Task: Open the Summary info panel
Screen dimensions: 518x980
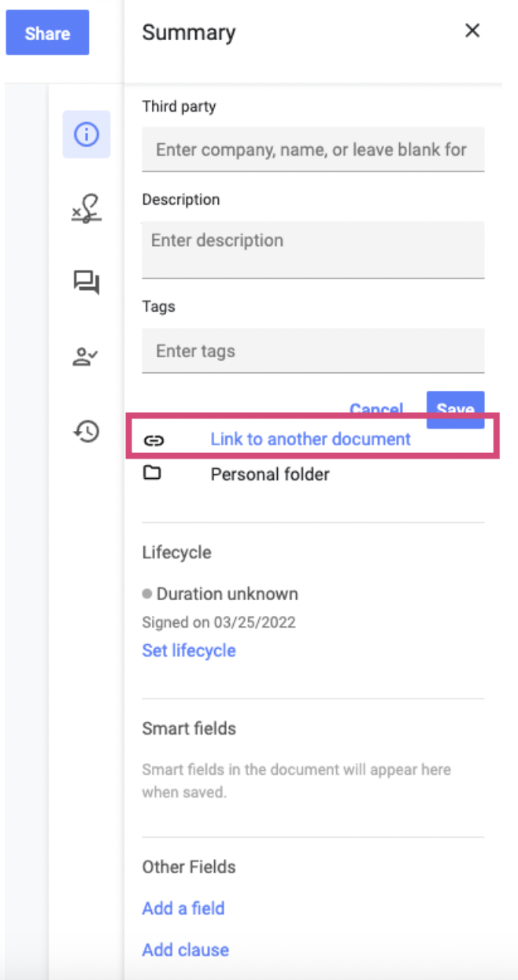Action: pos(87,134)
